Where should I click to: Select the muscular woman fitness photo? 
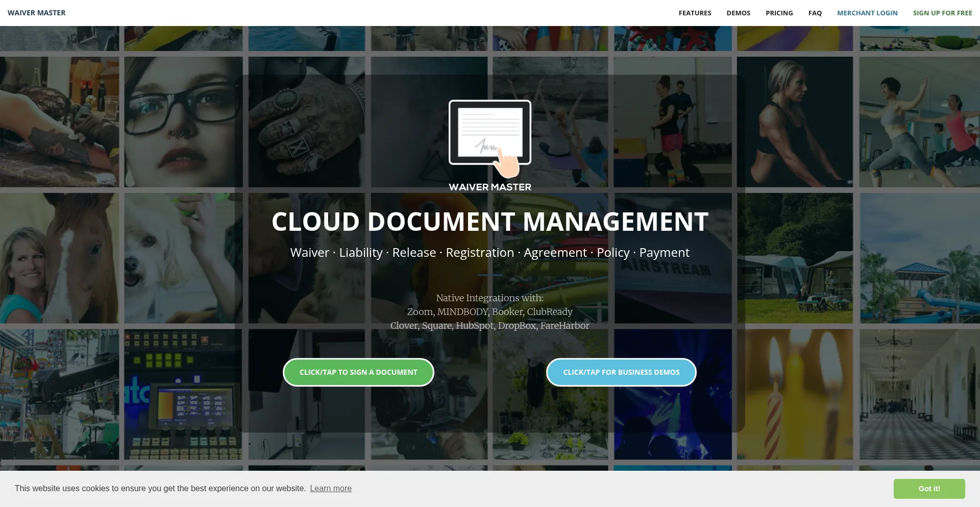coord(794,122)
